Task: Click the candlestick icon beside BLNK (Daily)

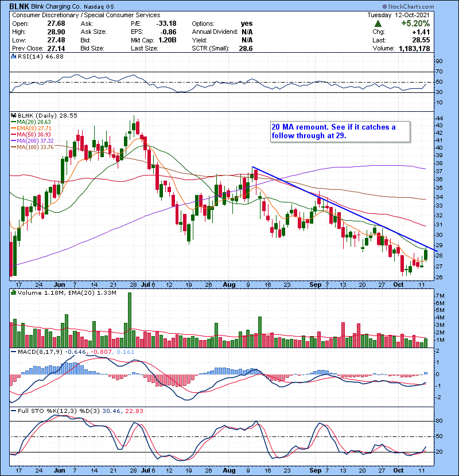Action: pos(14,115)
